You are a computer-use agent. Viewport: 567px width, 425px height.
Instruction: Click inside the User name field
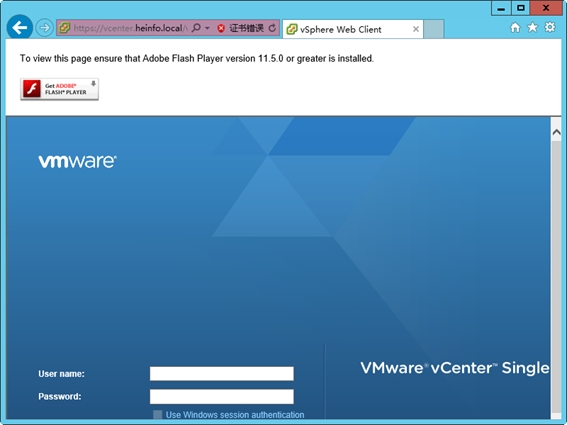222,374
